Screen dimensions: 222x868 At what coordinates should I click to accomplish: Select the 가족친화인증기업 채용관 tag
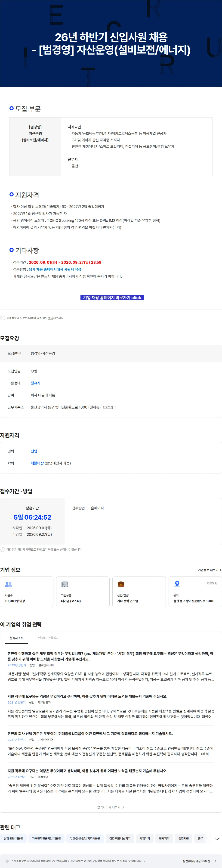pyautogui.click(x=46, y=838)
